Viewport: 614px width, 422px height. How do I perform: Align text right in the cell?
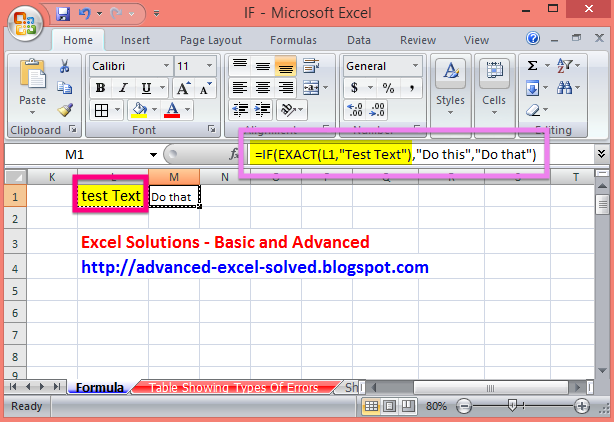coord(286,88)
